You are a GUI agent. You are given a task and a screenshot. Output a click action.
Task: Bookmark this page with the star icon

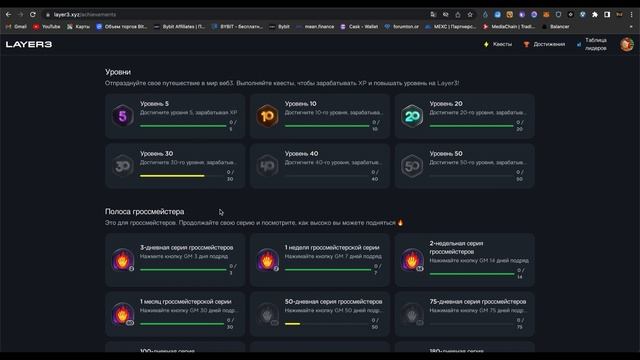[470, 14]
